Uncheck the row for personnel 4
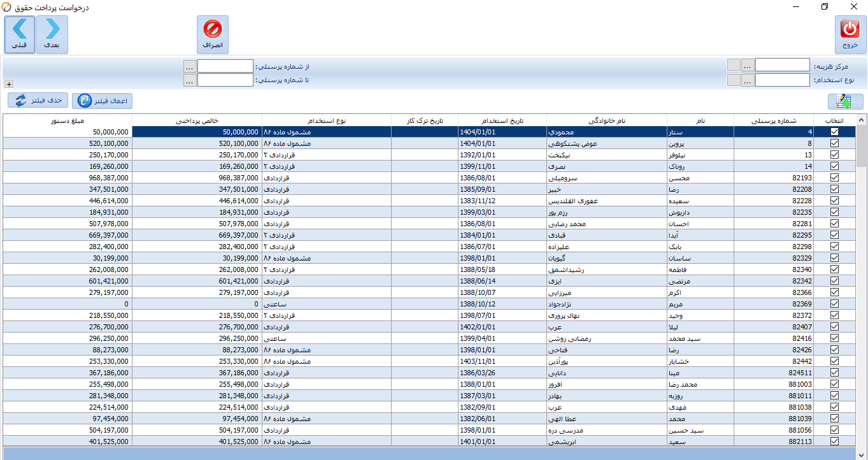868x460 pixels. click(x=834, y=132)
